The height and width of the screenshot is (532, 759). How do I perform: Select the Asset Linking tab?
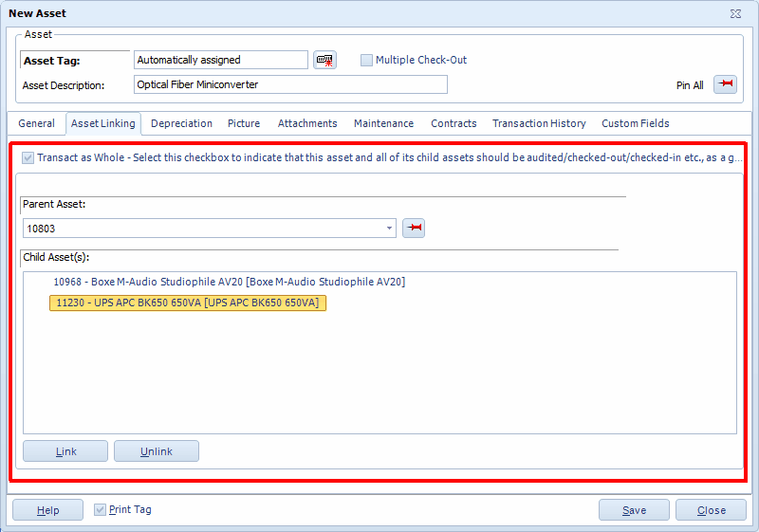(103, 123)
